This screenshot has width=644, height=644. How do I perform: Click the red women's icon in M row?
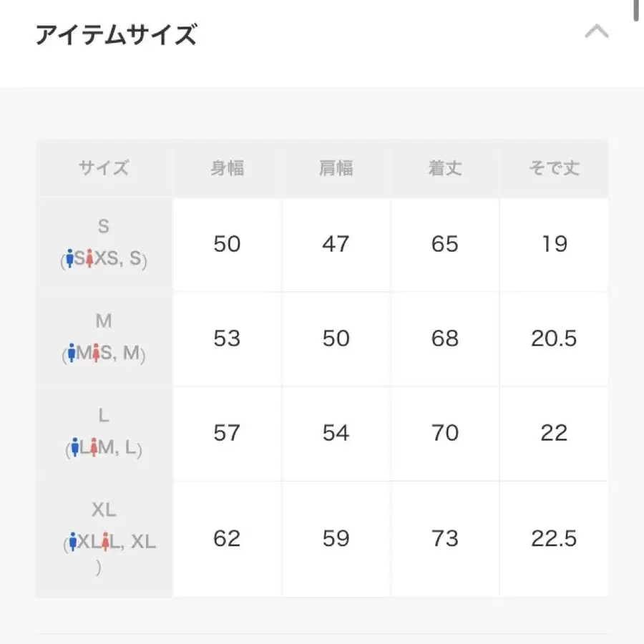click(95, 353)
